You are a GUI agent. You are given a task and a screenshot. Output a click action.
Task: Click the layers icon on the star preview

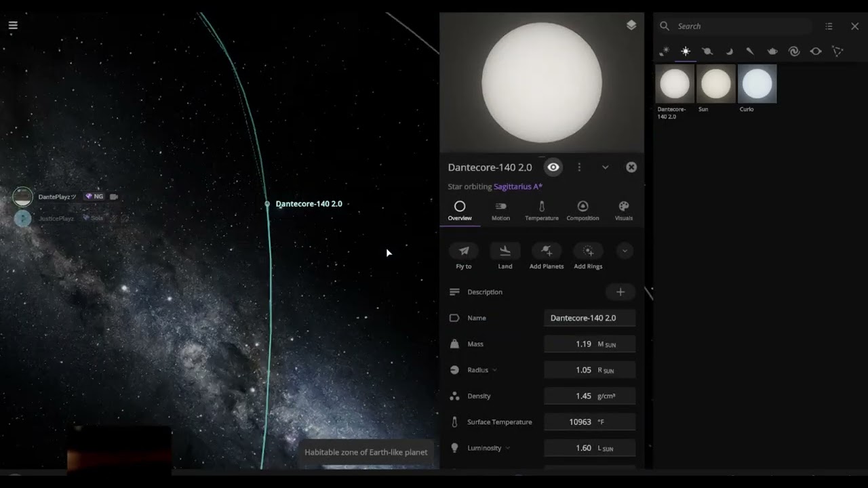tap(631, 25)
